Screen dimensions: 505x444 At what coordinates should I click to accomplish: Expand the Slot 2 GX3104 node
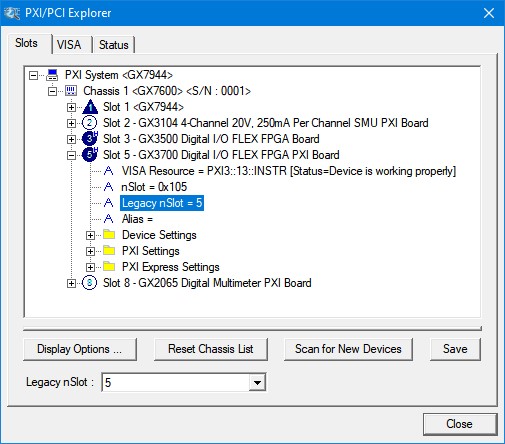pos(71,123)
